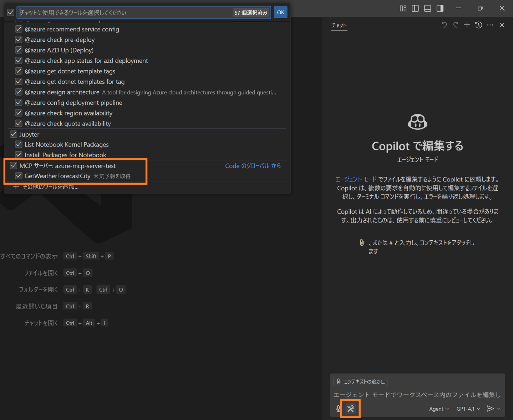Toggle the select-all checkbox beside search box

coord(11,12)
